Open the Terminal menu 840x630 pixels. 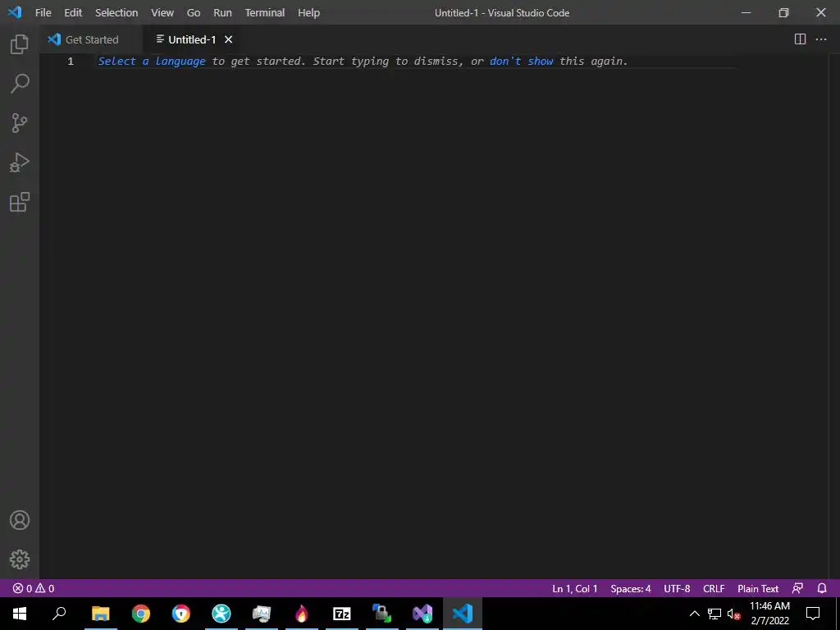coord(265,12)
